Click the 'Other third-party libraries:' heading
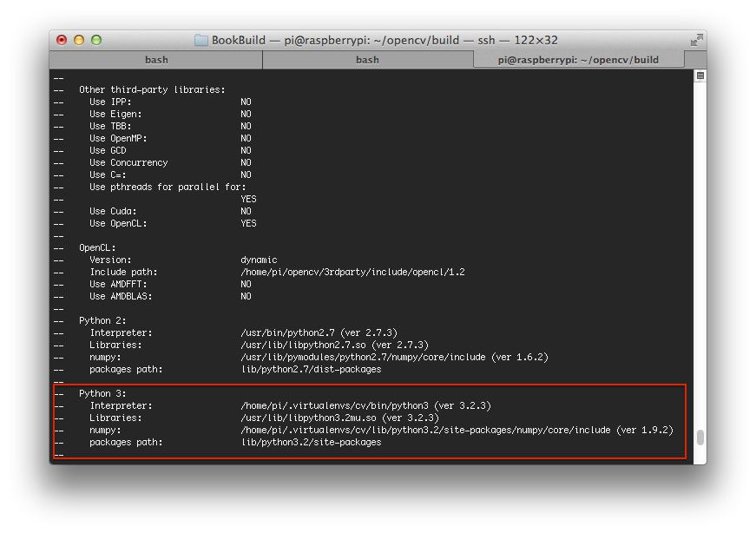Screen dimensions: 756x533 pyautogui.click(x=152, y=89)
